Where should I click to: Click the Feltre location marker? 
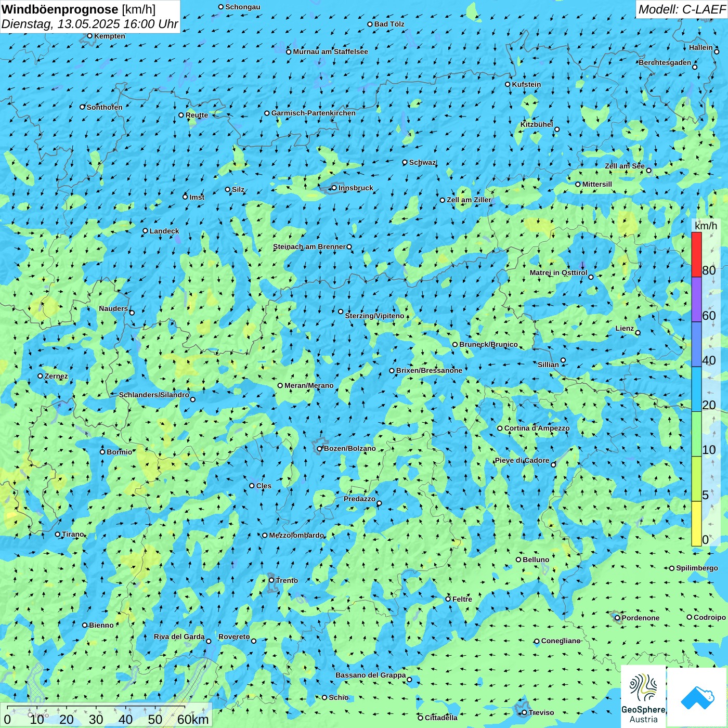pyautogui.click(x=448, y=599)
